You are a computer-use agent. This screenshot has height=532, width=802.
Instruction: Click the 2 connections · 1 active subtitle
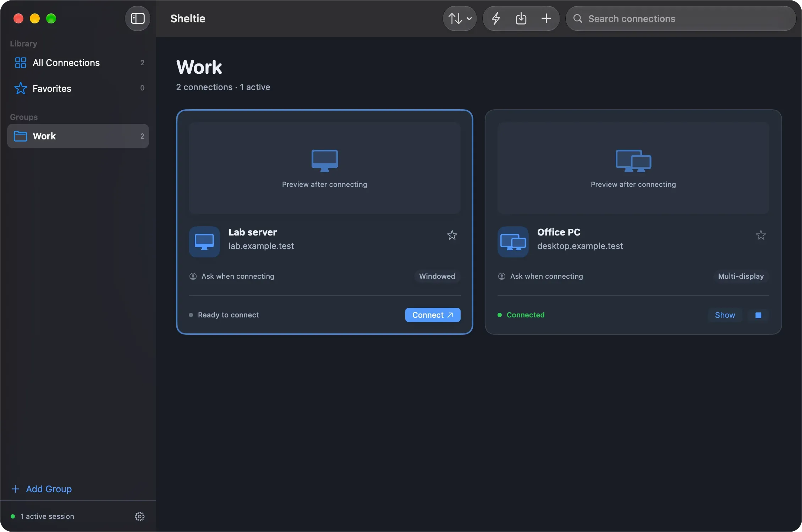tap(223, 87)
